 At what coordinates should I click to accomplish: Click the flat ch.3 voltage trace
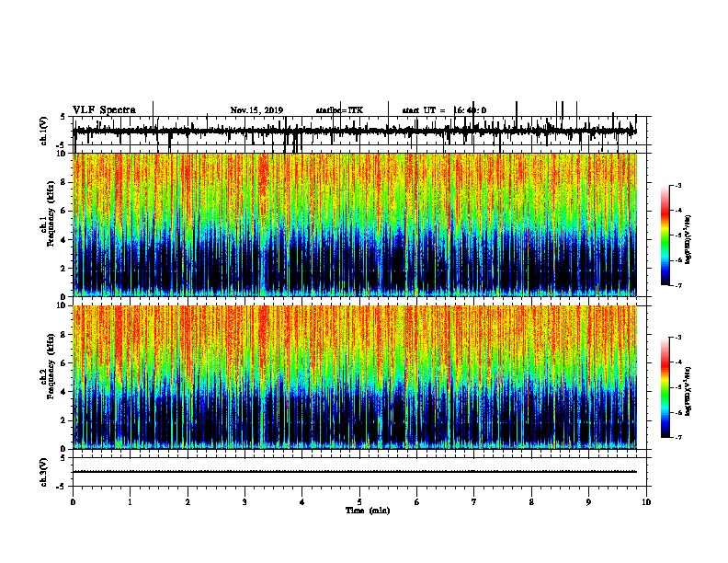pyautogui.click(x=354, y=472)
